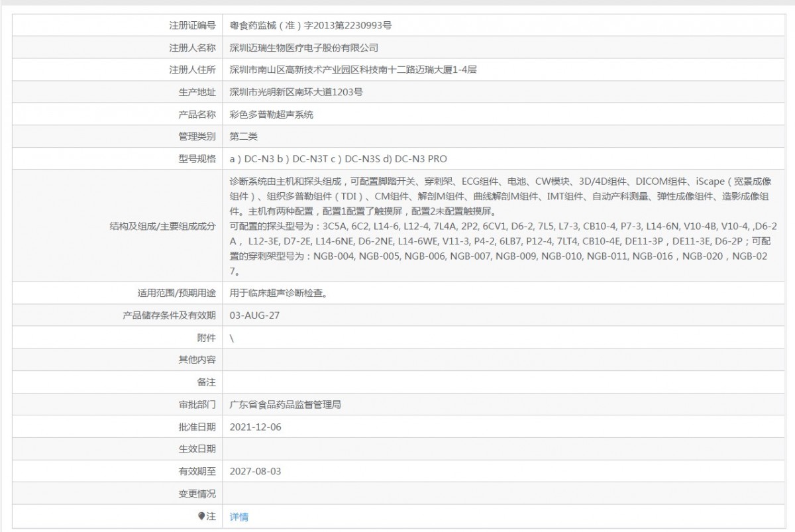This screenshot has height=532, width=795.
Task: Click the 生产地址 label cell
Action: coord(118,92)
